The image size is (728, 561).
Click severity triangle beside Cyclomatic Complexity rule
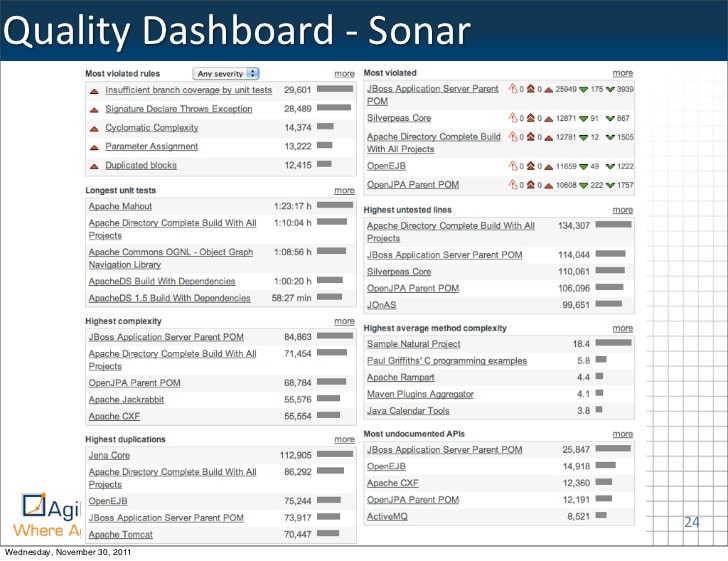pyautogui.click(x=94, y=128)
